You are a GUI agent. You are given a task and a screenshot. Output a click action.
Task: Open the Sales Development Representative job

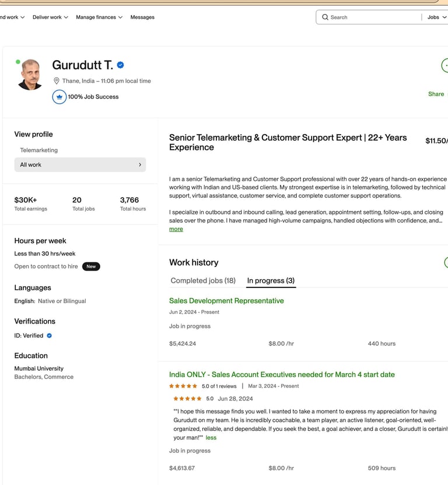point(226,301)
